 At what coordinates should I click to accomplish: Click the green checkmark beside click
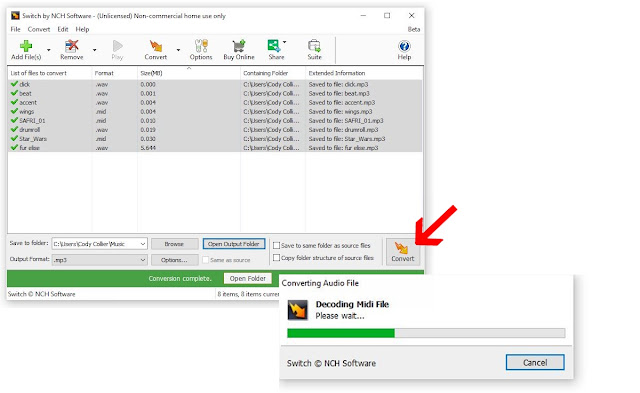(x=14, y=84)
